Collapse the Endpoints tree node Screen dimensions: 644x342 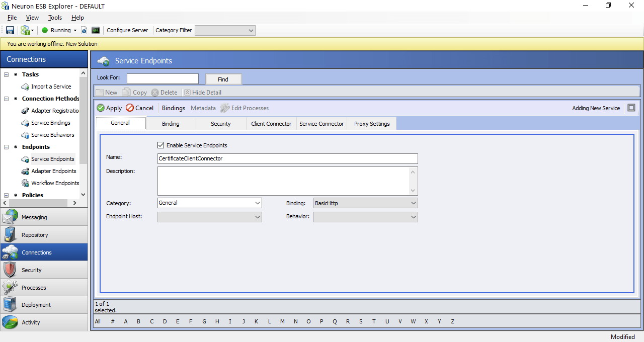point(7,147)
